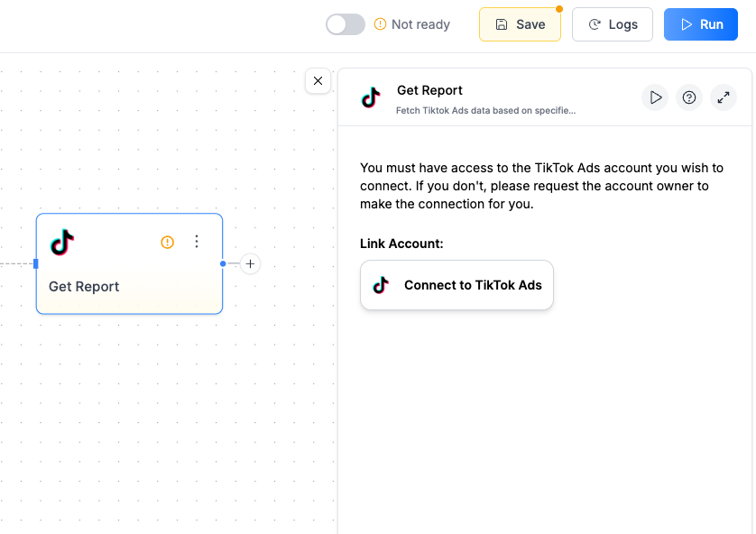This screenshot has width=756, height=534.
Task: Click the node's left input connector handle
Action: 36,263
